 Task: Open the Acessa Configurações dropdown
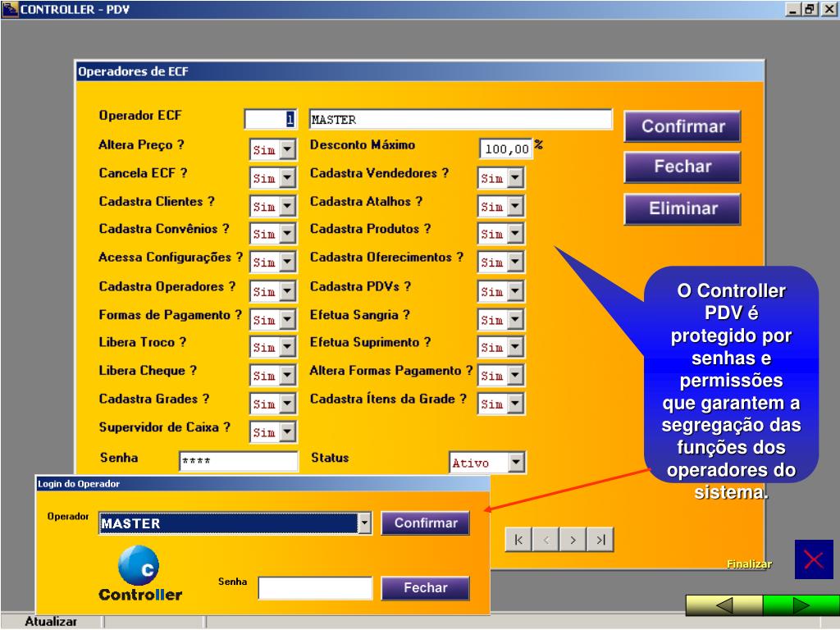click(x=288, y=262)
